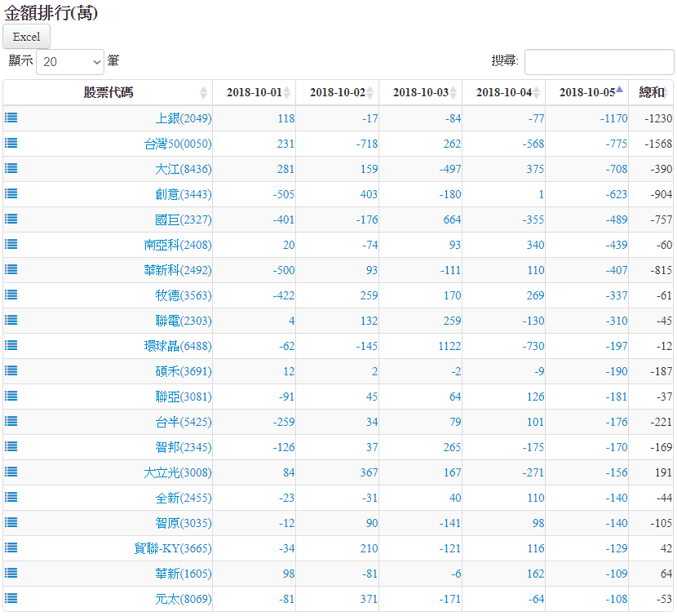Export table using the Excel button
This screenshot has height=616, width=677.
coord(27,37)
